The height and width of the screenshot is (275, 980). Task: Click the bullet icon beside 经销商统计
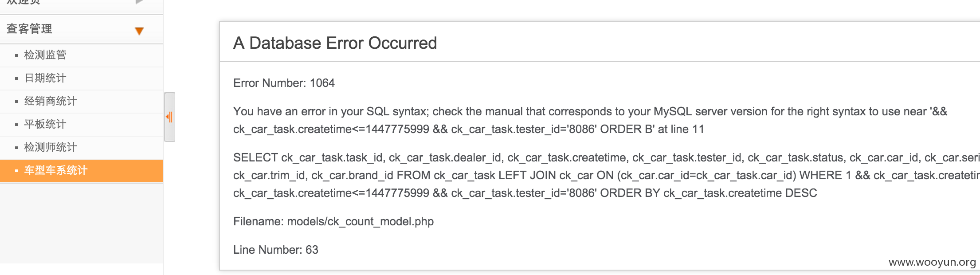point(16,102)
